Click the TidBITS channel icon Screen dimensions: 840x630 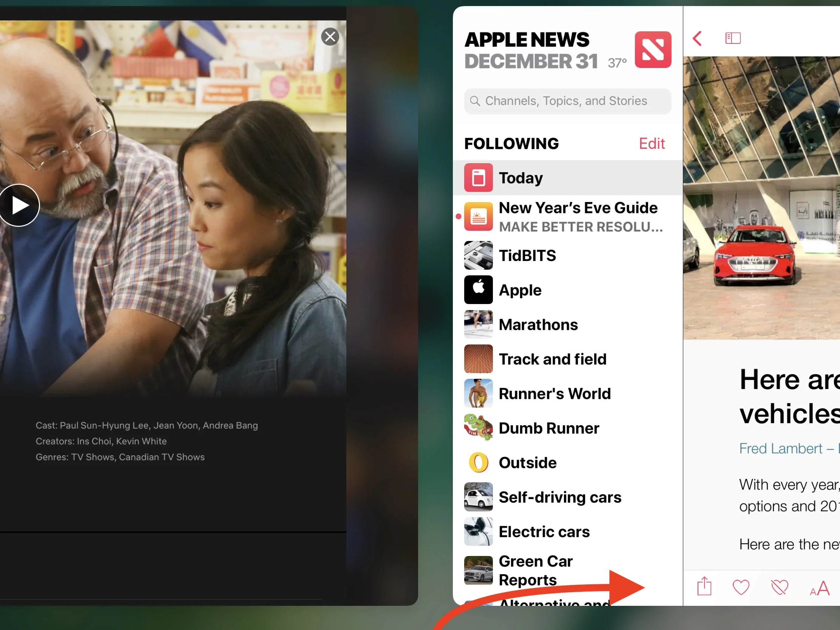(x=479, y=256)
